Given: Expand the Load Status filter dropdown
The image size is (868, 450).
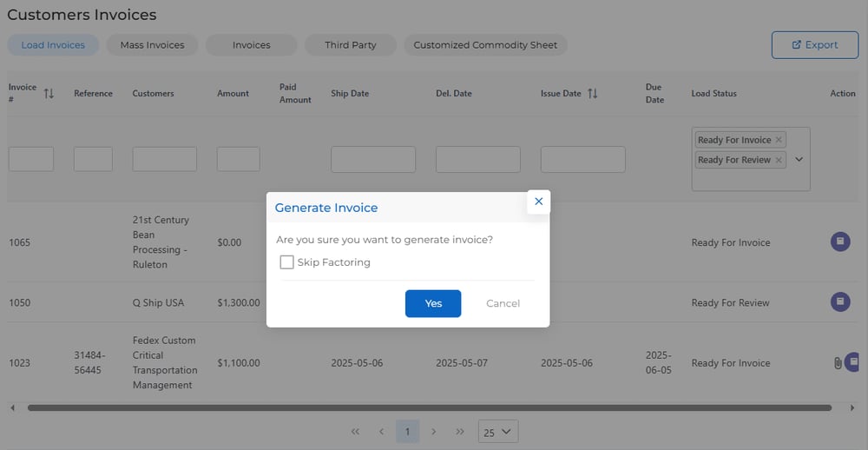Looking at the screenshot, I should [x=799, y=160].
